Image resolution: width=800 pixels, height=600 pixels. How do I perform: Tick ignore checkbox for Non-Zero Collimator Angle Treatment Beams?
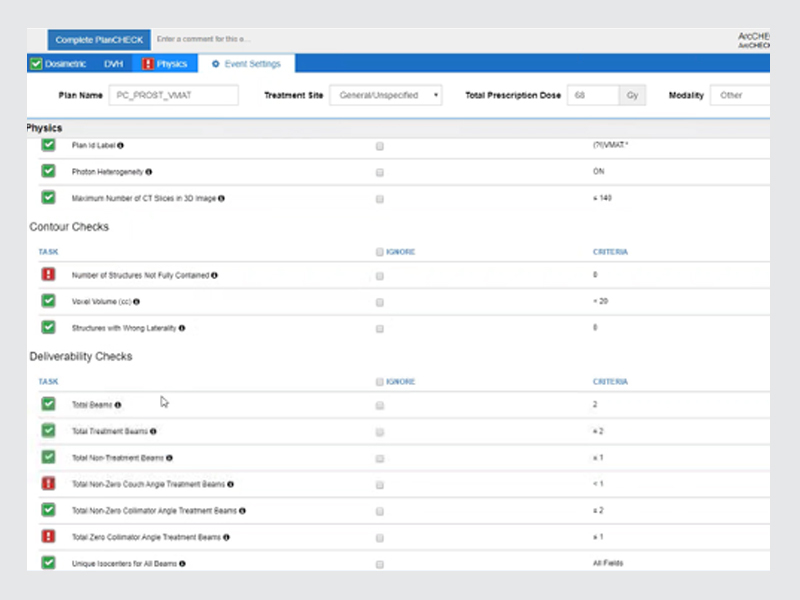pyautogui.click(x=380, y=511)
